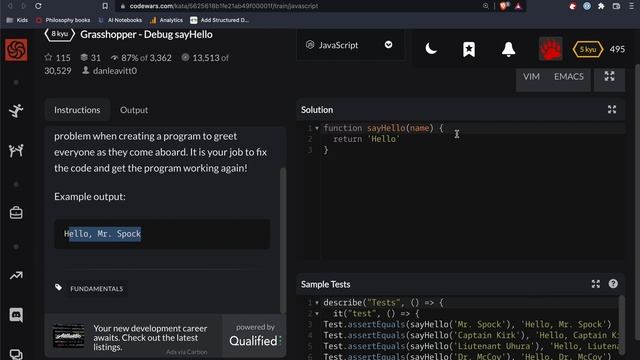Open Sample Tests help question mark

coord(613,284)
